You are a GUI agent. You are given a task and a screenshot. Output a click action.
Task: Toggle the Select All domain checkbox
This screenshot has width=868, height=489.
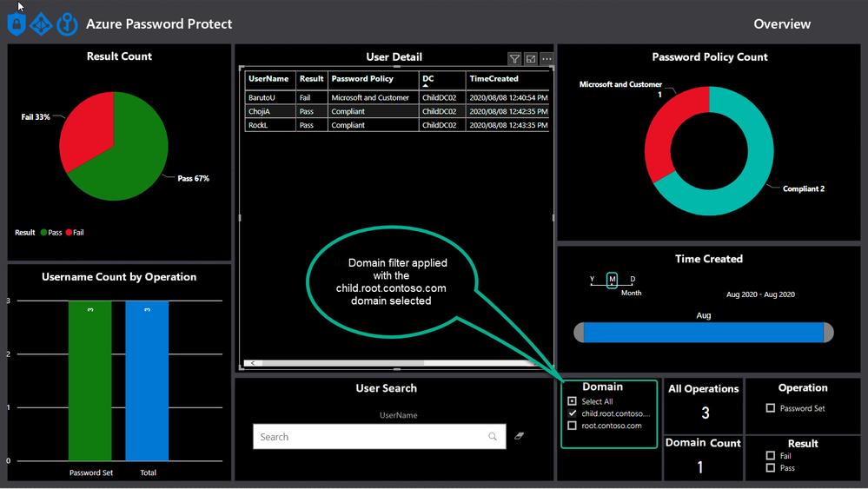coord(572,401)
